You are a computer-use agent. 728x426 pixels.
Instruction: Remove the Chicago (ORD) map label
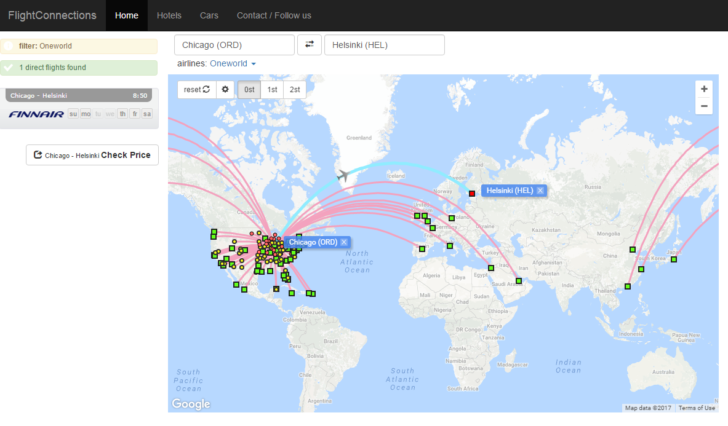(x=344, y=242)
